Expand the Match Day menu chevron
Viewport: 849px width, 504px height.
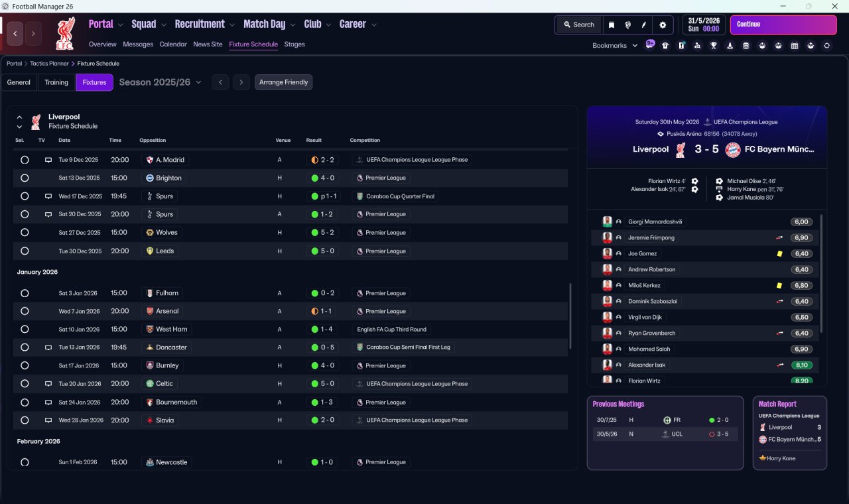click(x=293, y=25)
